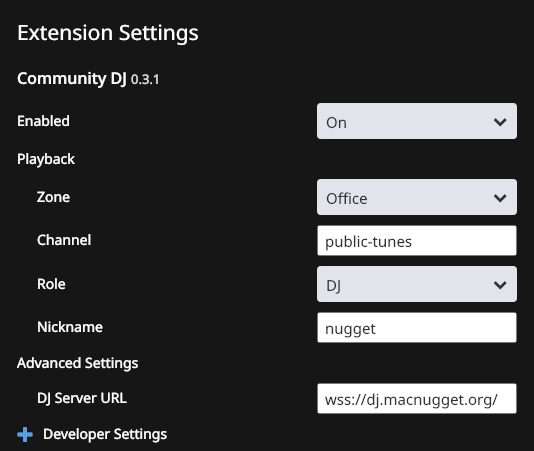
Task: Click the Community DJ 0.3.1 title
Action: click(x=88, y=79)
